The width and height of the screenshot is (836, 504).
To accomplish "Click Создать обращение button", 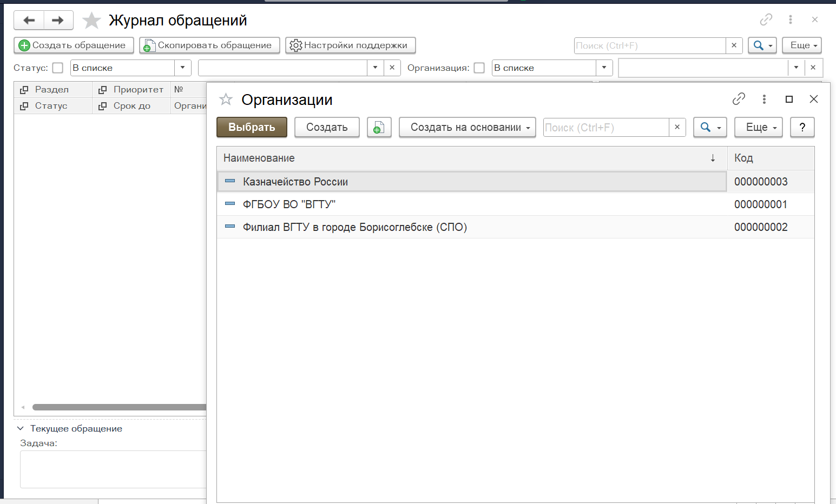I will click(74, 45).
